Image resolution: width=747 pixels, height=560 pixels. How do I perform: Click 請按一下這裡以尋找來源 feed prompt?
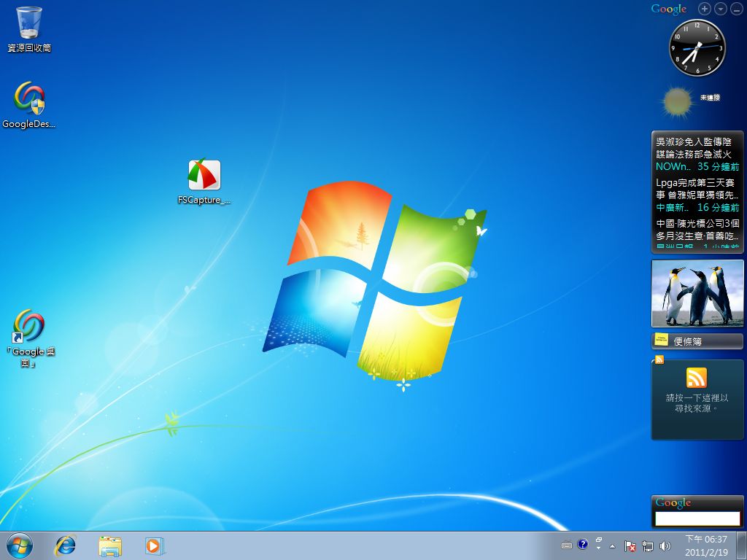pos(697,402)
